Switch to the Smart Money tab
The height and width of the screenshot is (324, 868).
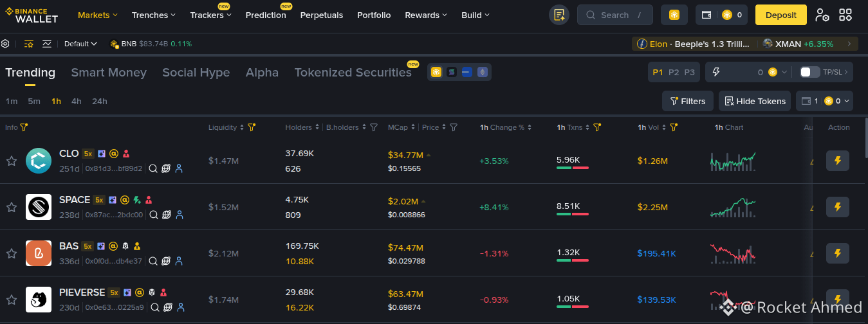[109, 73]
